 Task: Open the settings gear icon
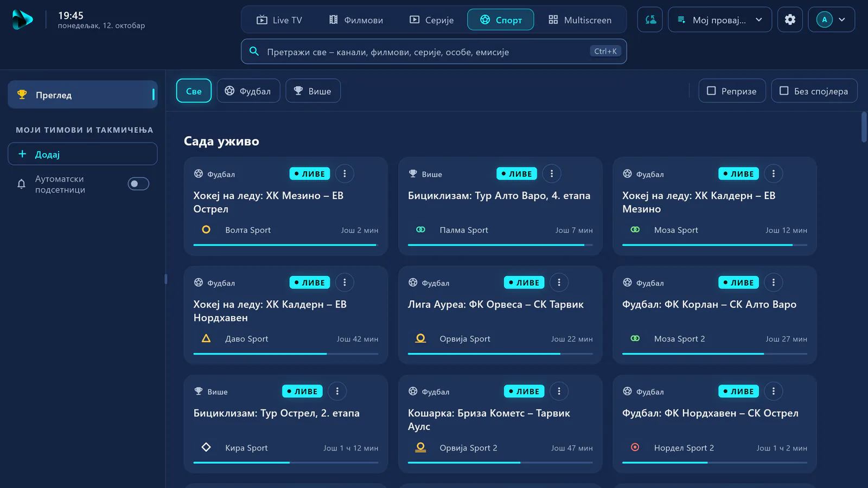(790, 20)
